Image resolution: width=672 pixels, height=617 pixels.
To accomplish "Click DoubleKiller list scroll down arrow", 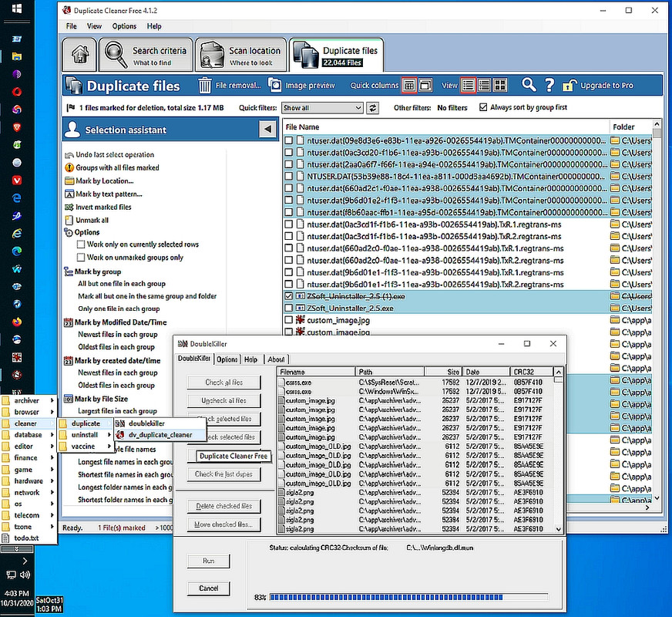I will tap(558, 529).
